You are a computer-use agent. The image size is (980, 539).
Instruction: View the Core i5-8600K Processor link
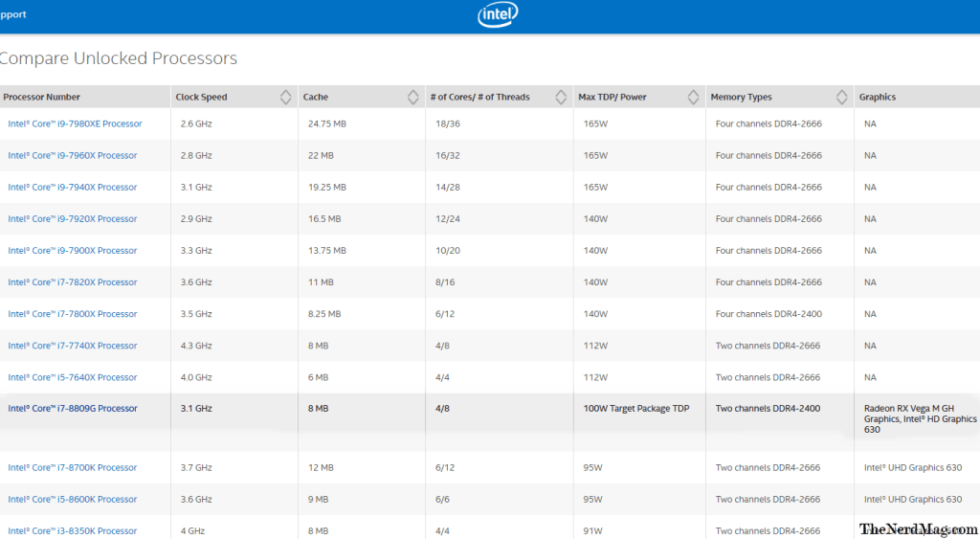click(73, 499)
